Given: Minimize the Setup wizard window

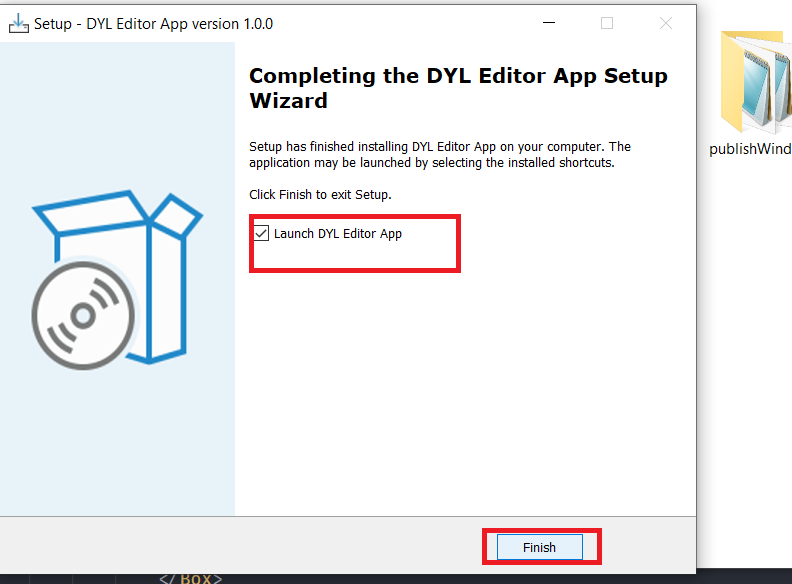Looking at the screenshot, I should pyautogui.click(x=548, y=23).
